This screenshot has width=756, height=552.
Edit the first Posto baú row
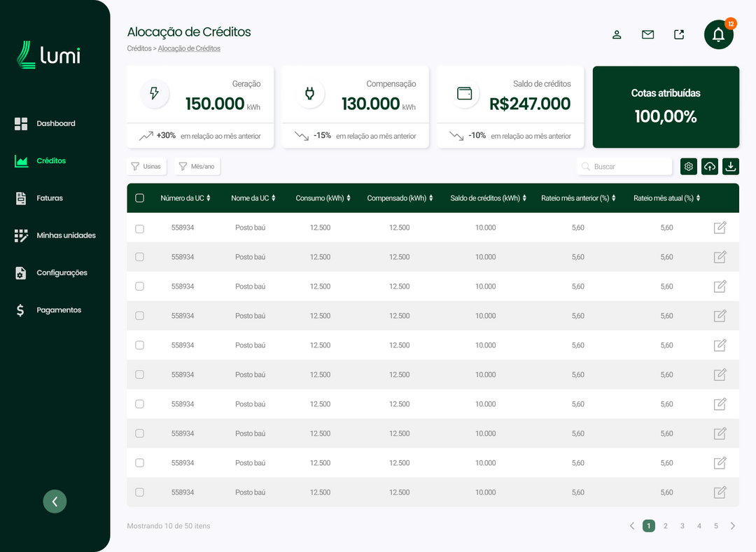(720, 227)
